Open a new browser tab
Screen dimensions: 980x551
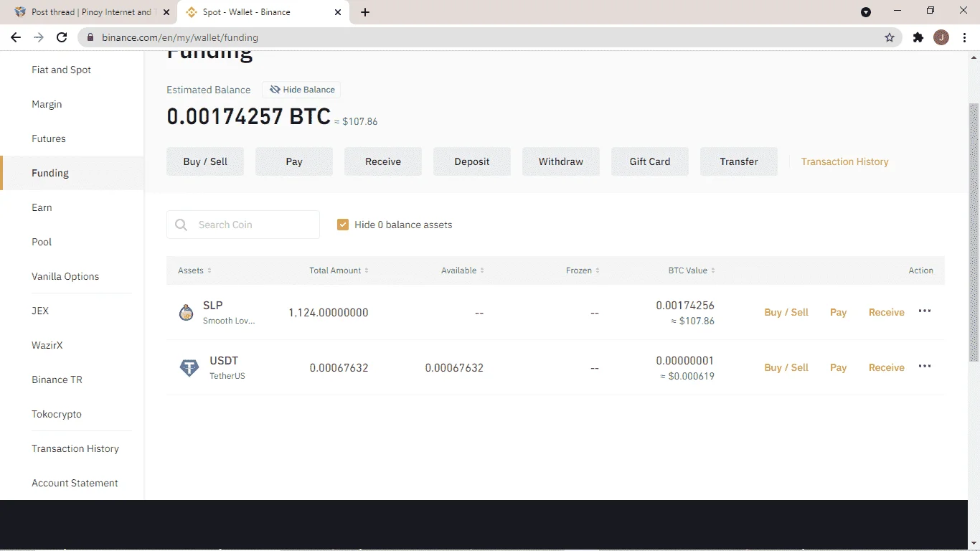click(365, 12)
